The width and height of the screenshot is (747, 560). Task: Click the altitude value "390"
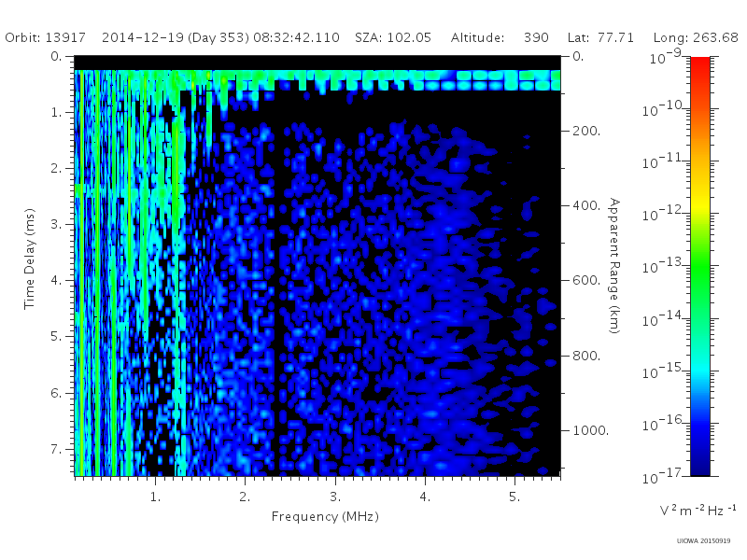point(536,37)
